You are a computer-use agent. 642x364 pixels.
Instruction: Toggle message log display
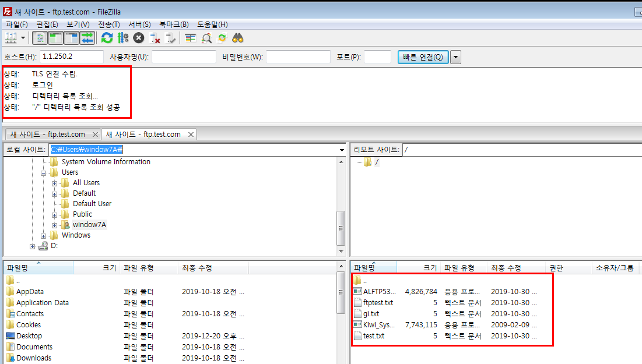[40, 38]
